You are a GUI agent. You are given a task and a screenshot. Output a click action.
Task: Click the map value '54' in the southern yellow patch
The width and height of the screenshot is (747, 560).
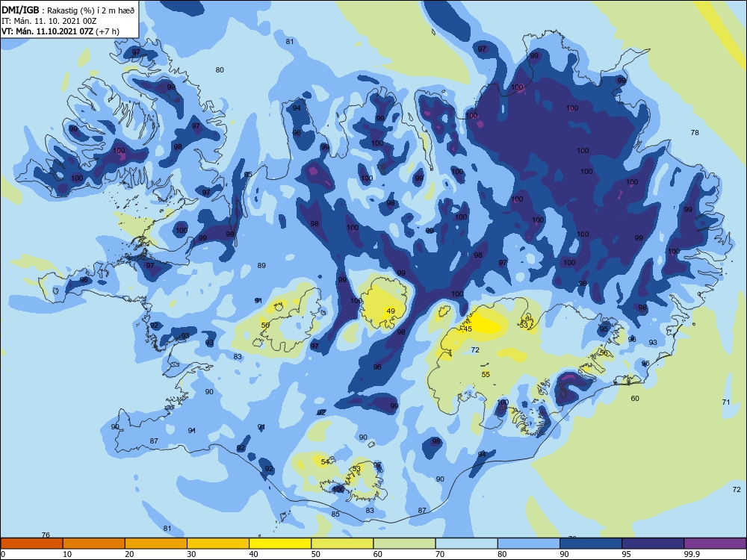(325, 461)
